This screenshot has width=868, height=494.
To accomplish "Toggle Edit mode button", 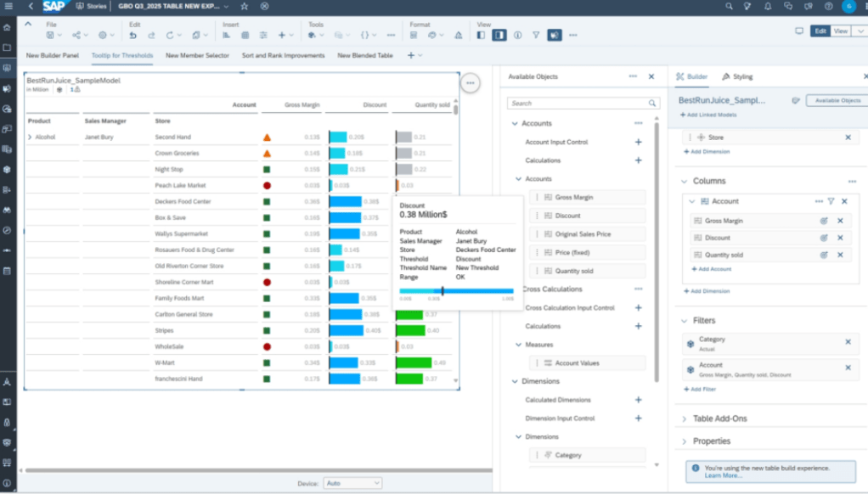I will point(820,31).
